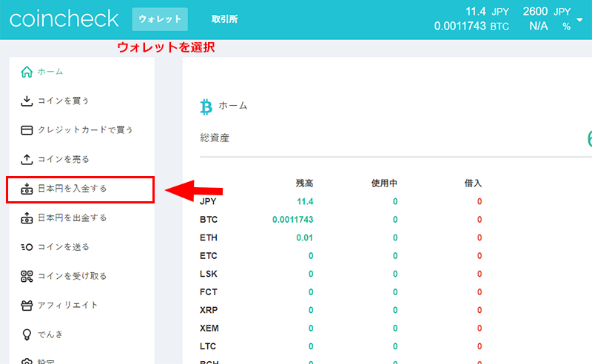
Task: Click the credit card icon
Action: [27, 130]
